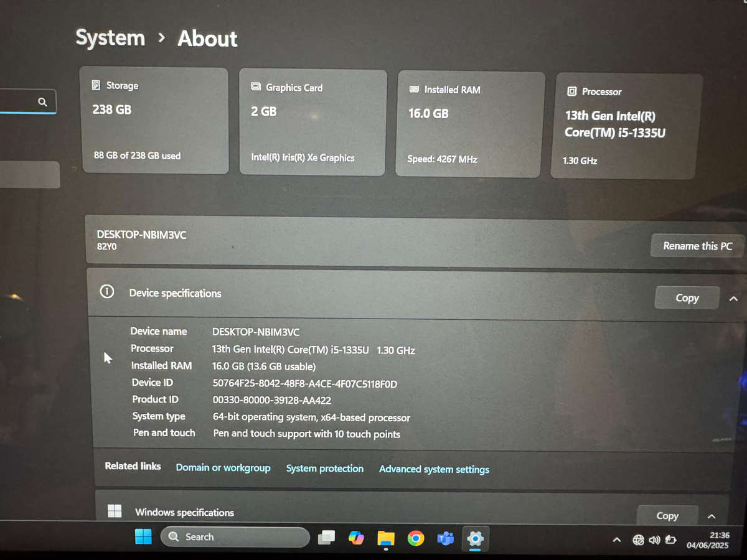
Task: Show hidden icons in the system tray
Action: [x=616, y=540]
